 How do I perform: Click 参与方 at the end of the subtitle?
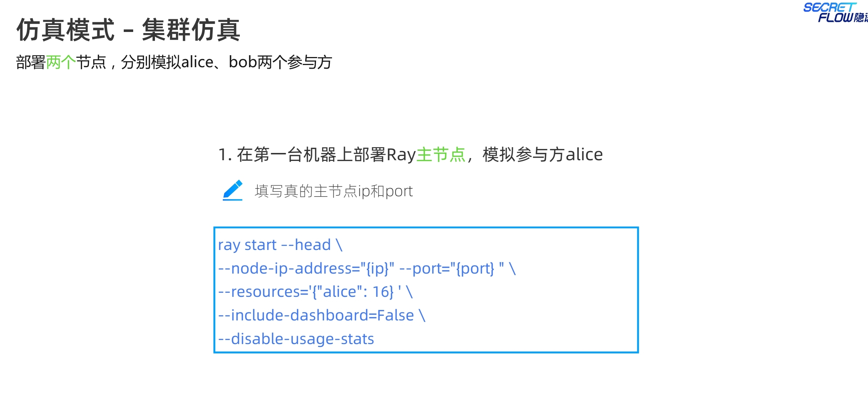point(310,62)
